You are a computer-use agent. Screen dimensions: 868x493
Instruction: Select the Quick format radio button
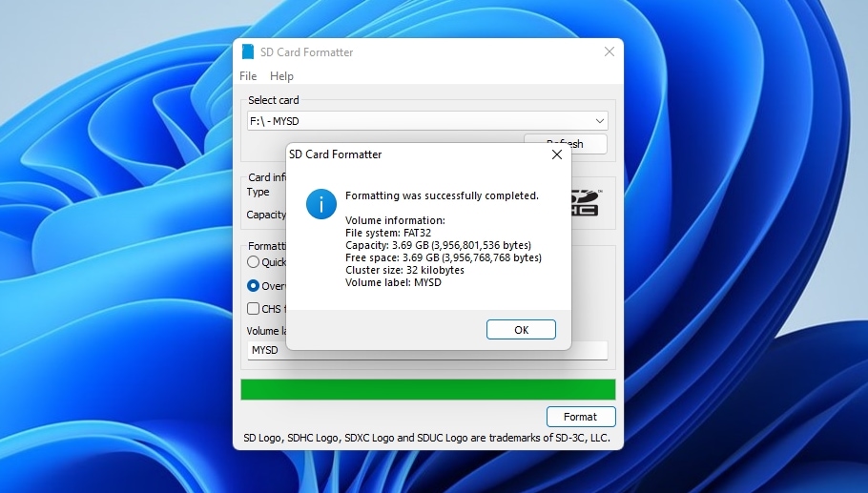pyautogui.click(x=253, y=261)
